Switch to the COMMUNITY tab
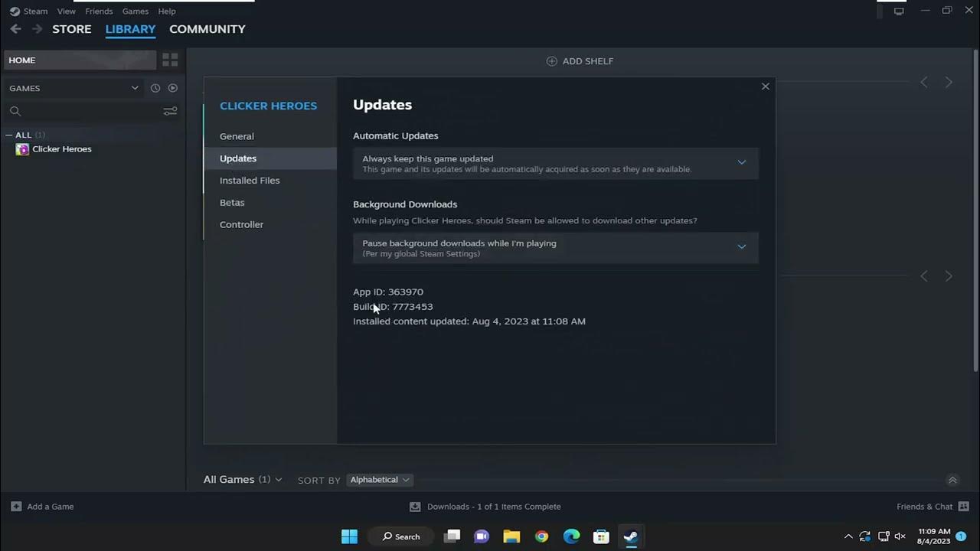Viewport: 980px width, 551px height. click(207, 29)
